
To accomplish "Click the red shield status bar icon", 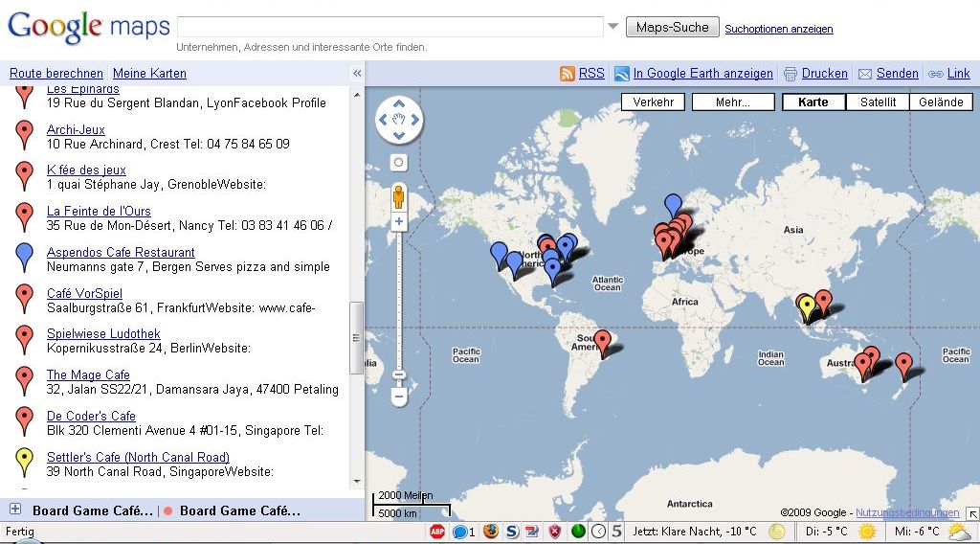I will pyautogui.click(x=554, y=532).
